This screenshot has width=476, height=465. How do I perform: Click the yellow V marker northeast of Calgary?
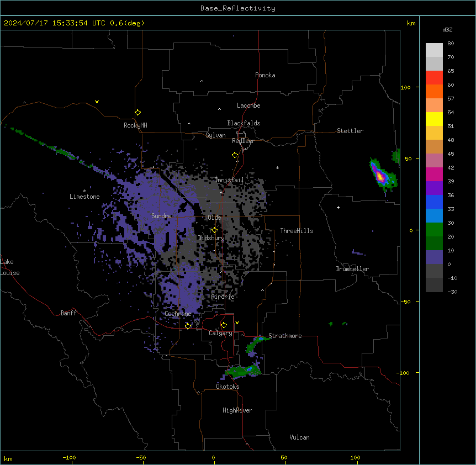pyautogui.click(x=237, y=323)
